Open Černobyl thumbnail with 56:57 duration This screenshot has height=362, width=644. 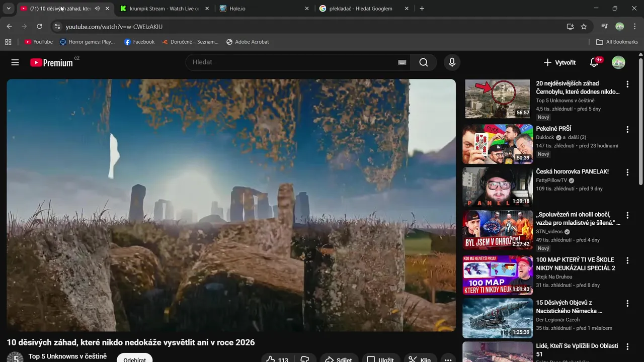point(498,99)
